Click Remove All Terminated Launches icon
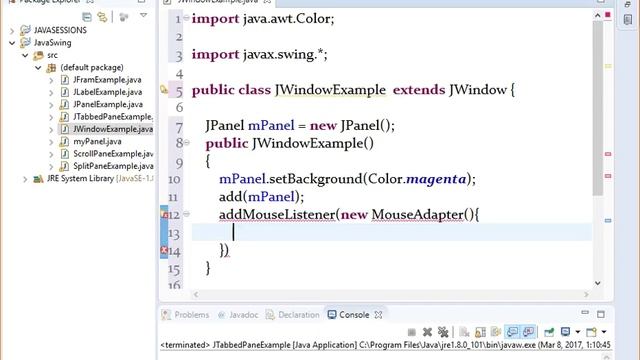 point(443,332)
